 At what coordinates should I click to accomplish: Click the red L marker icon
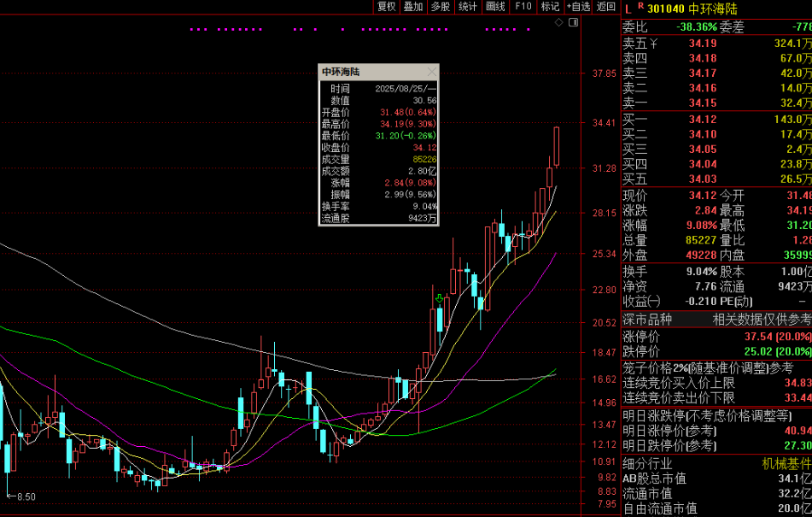(628, 9)
